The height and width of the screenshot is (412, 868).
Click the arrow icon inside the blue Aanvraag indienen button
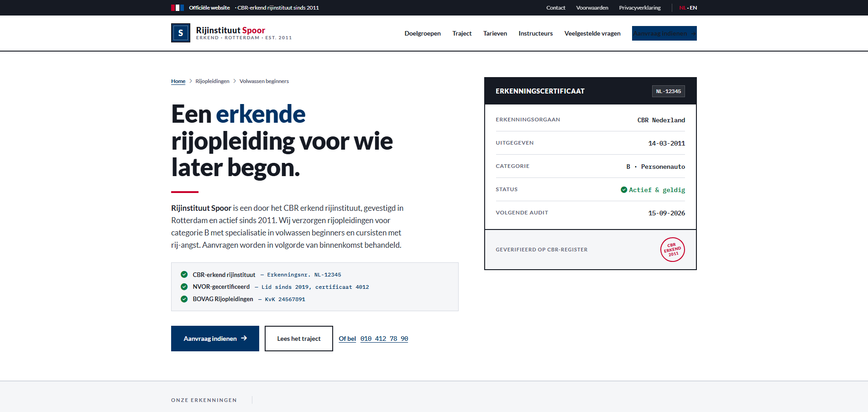point(244,338)
